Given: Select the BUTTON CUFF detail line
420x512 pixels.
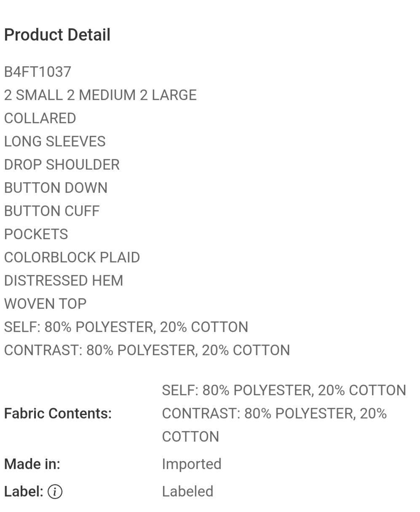Looking at the screenshot, I should click(52, 211).
